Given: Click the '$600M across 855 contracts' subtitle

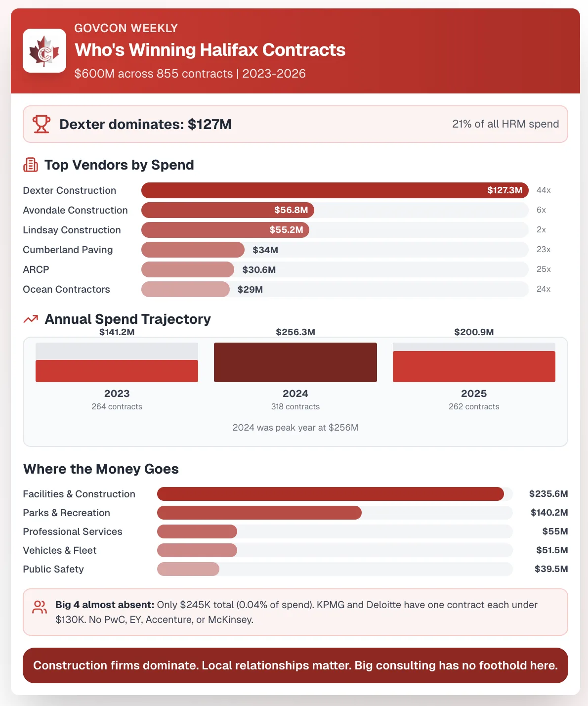Looking at the screenshot, I should pos(190,74).
